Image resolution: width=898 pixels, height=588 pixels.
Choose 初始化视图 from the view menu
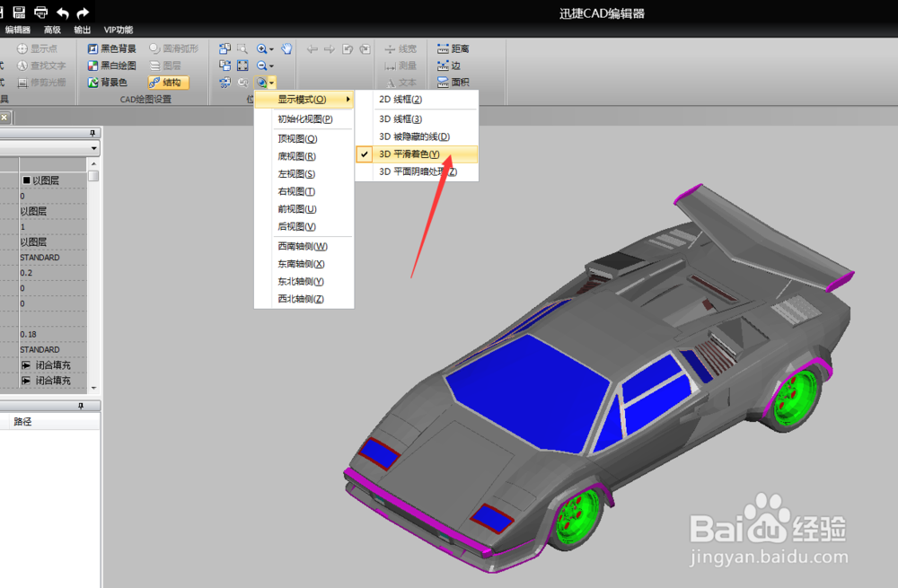click(304, 119)
